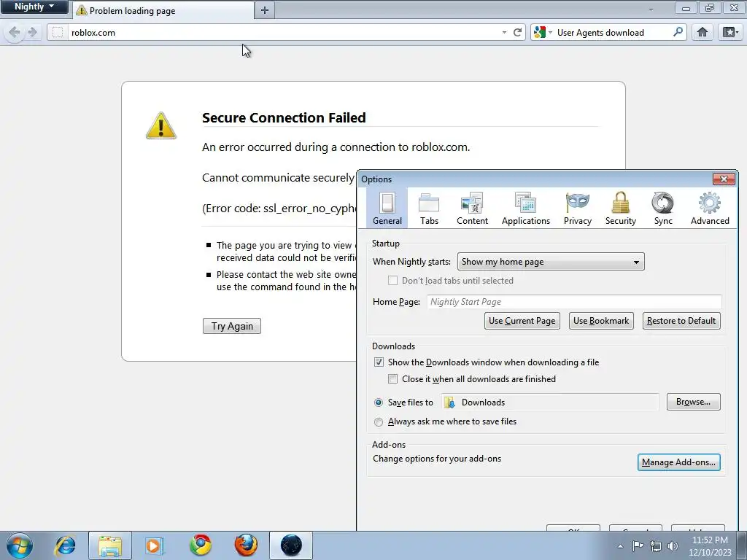Select Save files to radio button

click(379, 402)
